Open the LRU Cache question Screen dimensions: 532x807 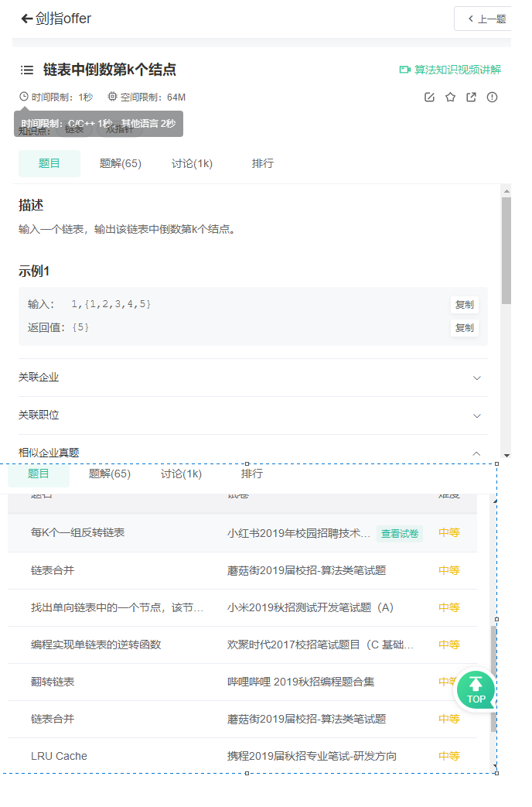(60, 757)
